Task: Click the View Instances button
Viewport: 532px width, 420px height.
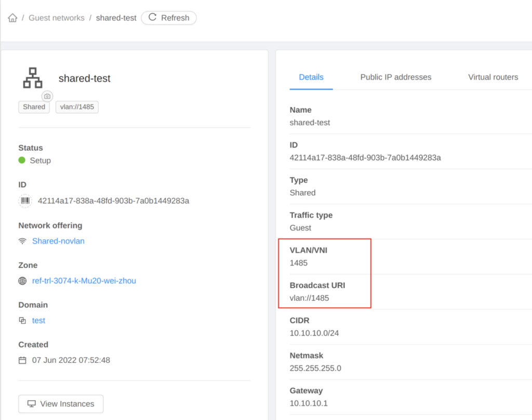Action: [60, 403]
